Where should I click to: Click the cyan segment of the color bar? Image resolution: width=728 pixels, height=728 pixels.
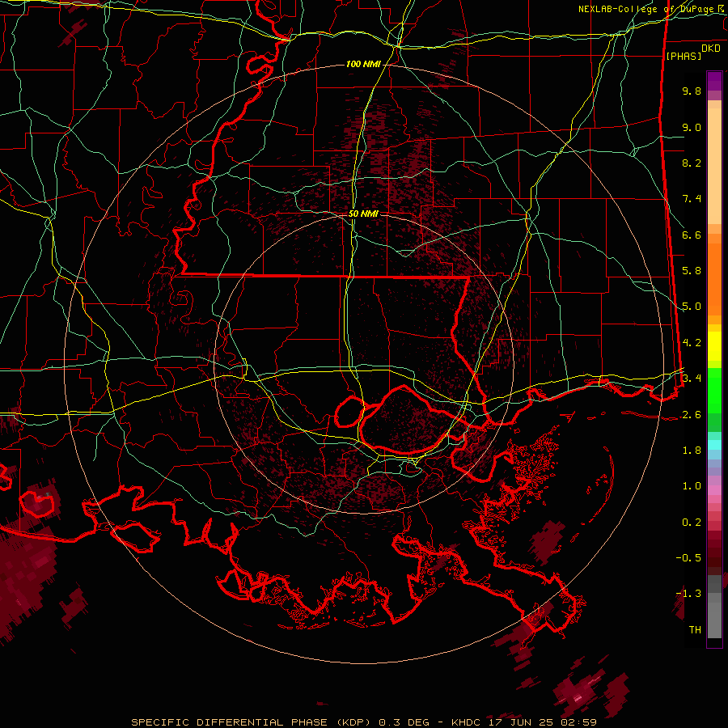tap(714, 445)
